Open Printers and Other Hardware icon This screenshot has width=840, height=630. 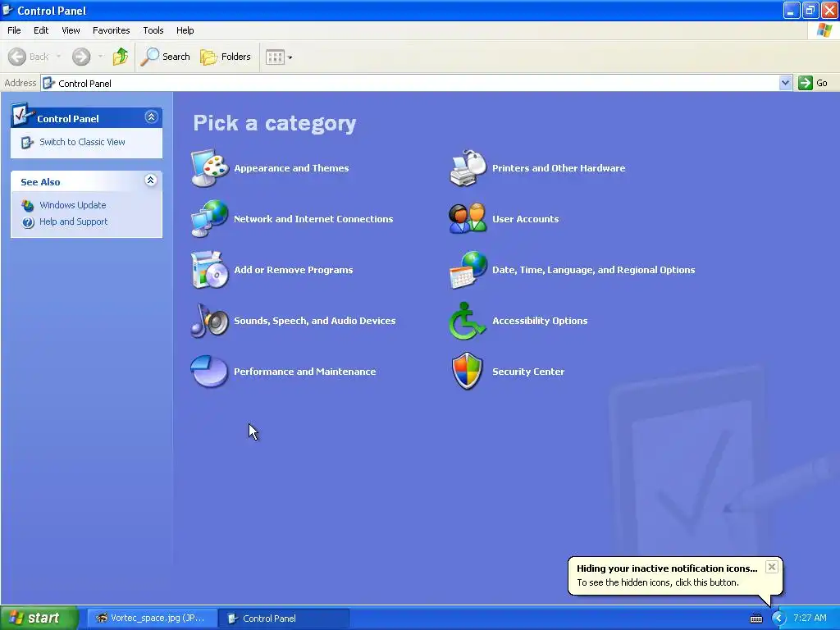[468, 167]
